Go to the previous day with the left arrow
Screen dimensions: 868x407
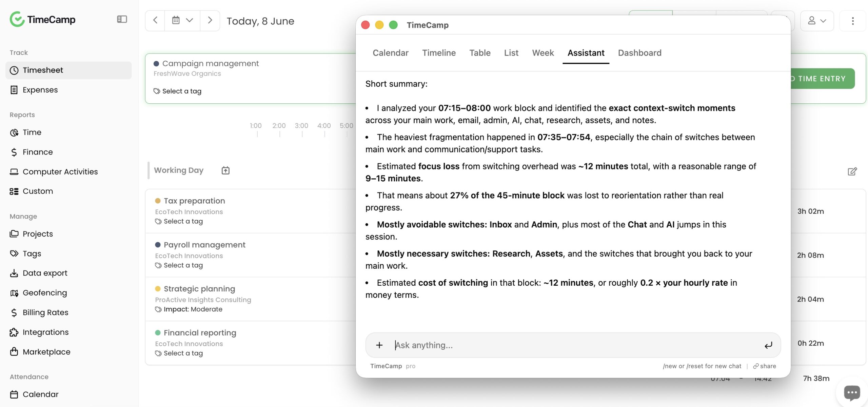coord(155,20)
